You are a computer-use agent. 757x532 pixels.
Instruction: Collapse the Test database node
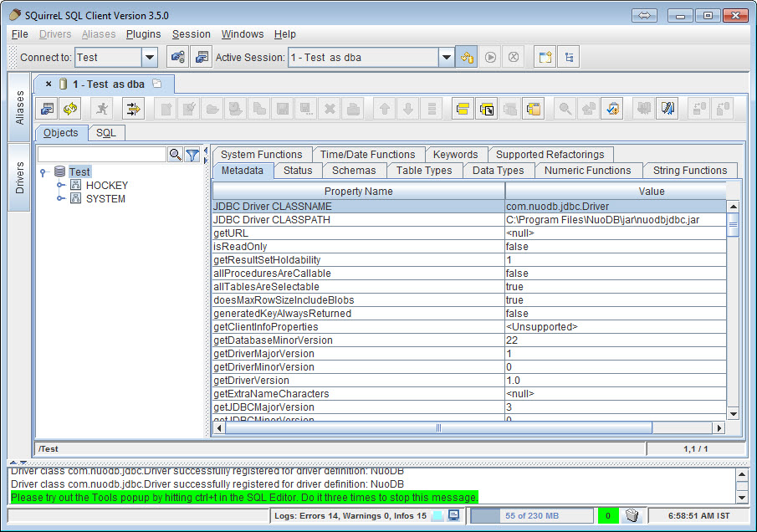[43, 171]
